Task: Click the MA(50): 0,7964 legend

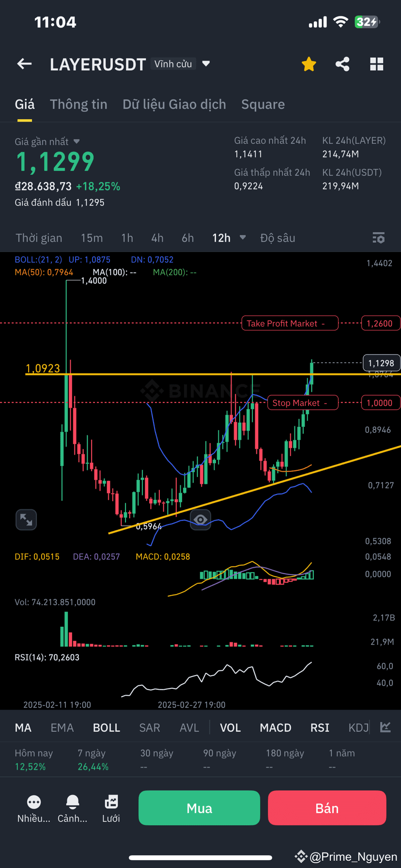Action: click(44, 272)
